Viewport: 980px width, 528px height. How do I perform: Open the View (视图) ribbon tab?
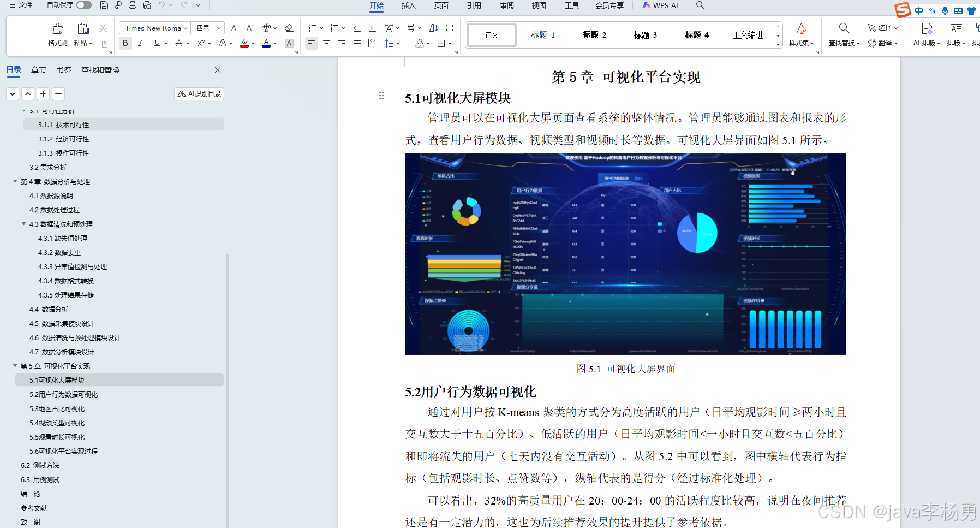click(x=539, y=5)
